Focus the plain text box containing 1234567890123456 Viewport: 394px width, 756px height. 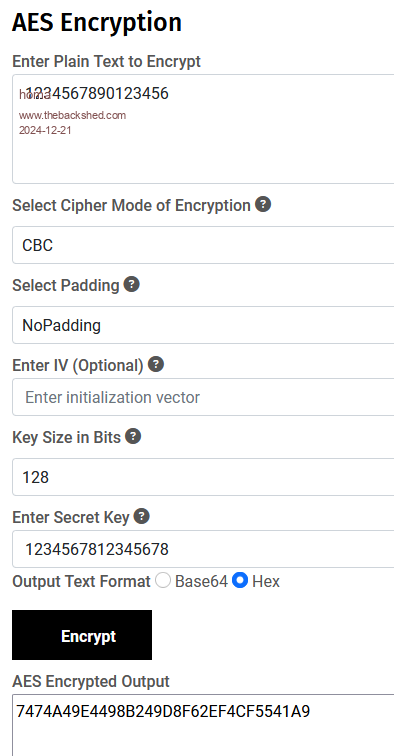[x=203, y=129]
